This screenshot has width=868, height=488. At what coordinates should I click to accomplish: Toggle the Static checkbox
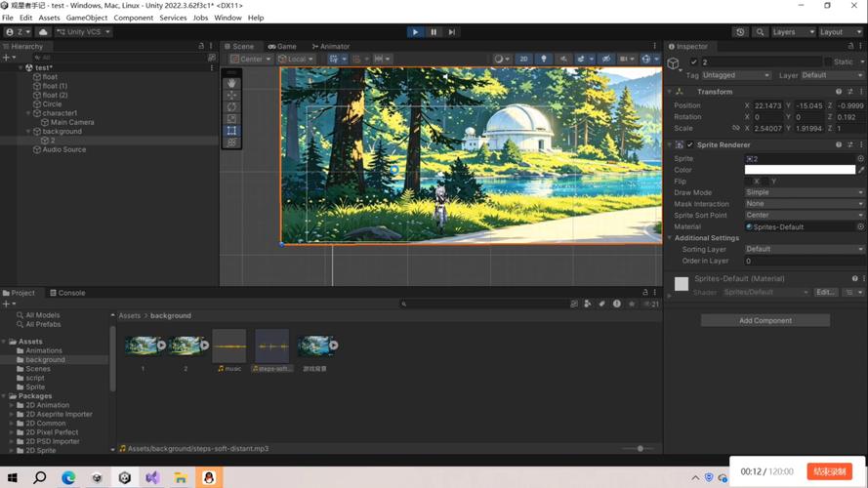click(x=828, y=61)
